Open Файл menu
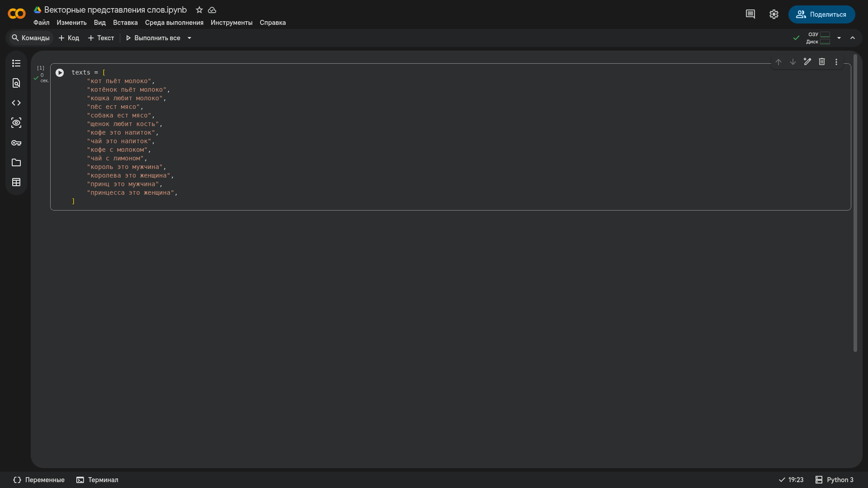 41,23
